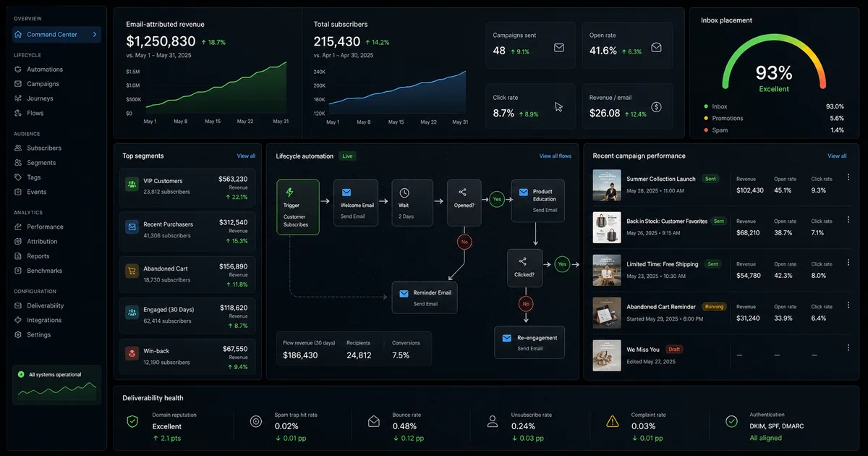Click the red Spam legend dot
The height and width of the screenshot is (456, 868).
[x=706, y=130]
